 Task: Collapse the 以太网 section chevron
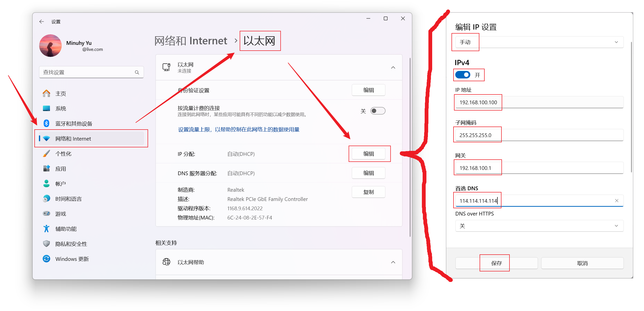(393, 67)
